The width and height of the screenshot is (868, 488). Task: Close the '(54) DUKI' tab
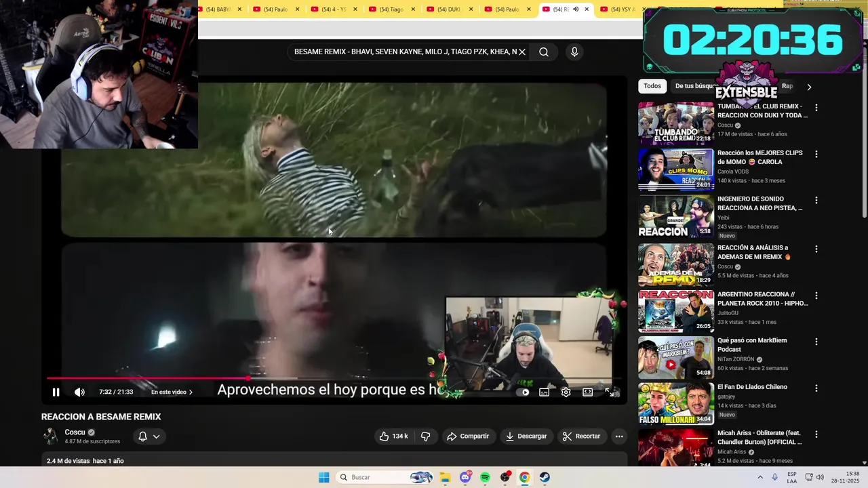coord(471,9)
